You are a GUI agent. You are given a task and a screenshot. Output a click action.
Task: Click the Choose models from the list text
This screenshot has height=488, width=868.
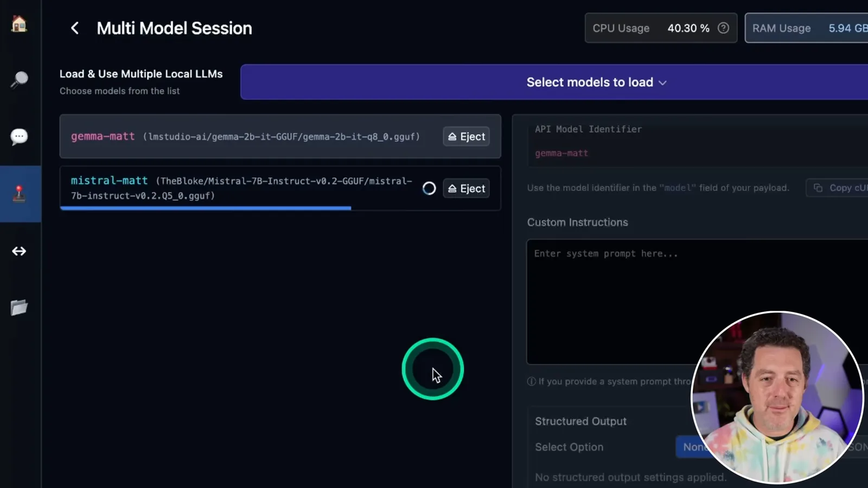tap(119, 91)
